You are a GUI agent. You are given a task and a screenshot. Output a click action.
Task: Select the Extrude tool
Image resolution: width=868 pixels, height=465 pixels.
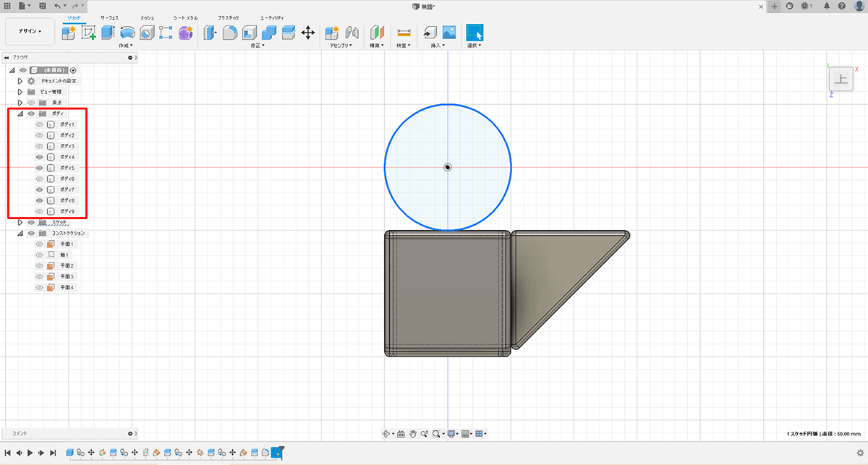click(108, 33)
